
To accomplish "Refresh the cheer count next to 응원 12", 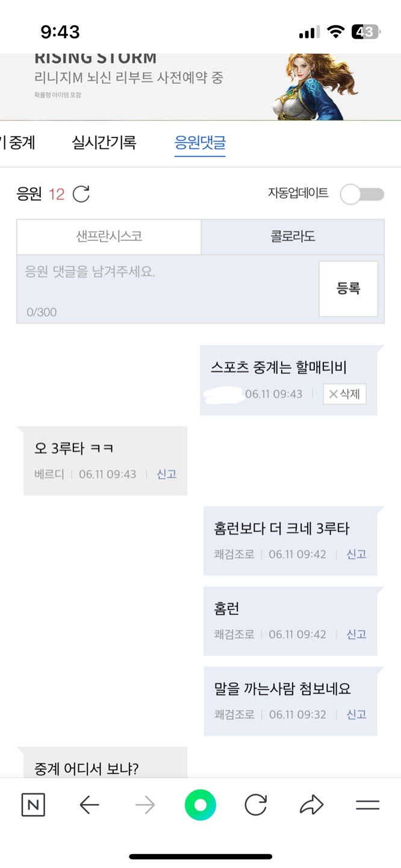I will (x=81, y=194).
